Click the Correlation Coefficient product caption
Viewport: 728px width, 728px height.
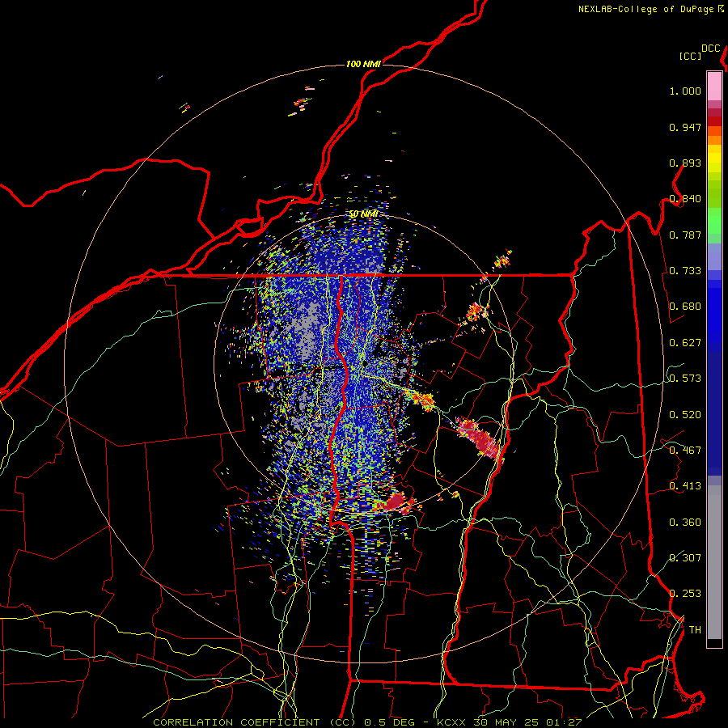(367, 722)
